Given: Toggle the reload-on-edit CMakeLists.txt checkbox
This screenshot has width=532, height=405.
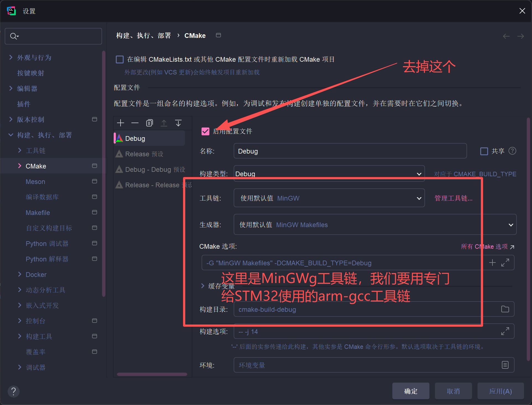Looking at the screenshot, I should (x=120, y=59).
